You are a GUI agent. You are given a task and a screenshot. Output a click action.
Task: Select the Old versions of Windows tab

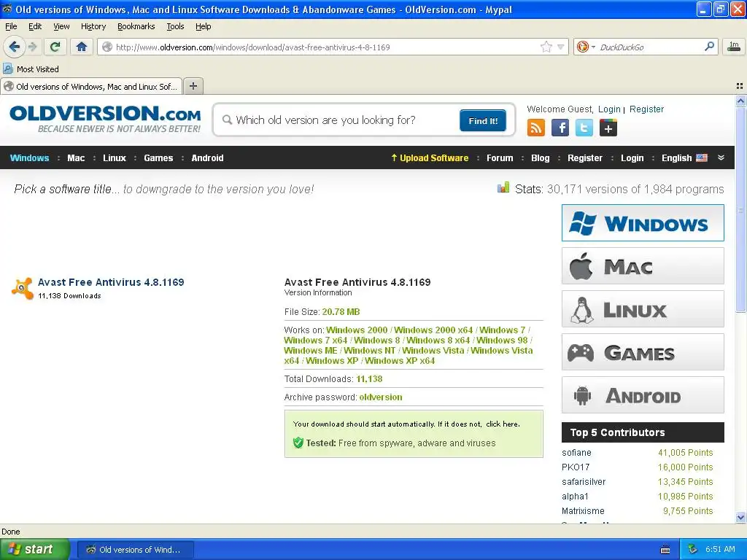pos(91,86)
